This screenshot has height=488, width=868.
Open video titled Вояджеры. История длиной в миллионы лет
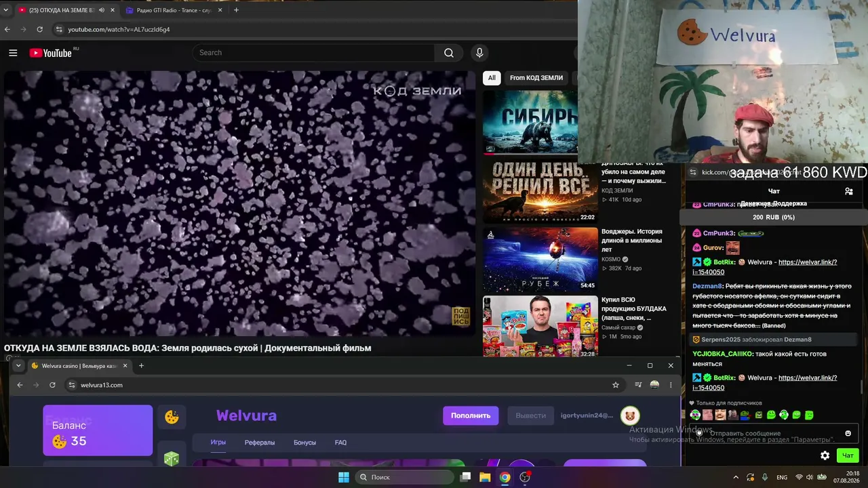coord(632,240)
